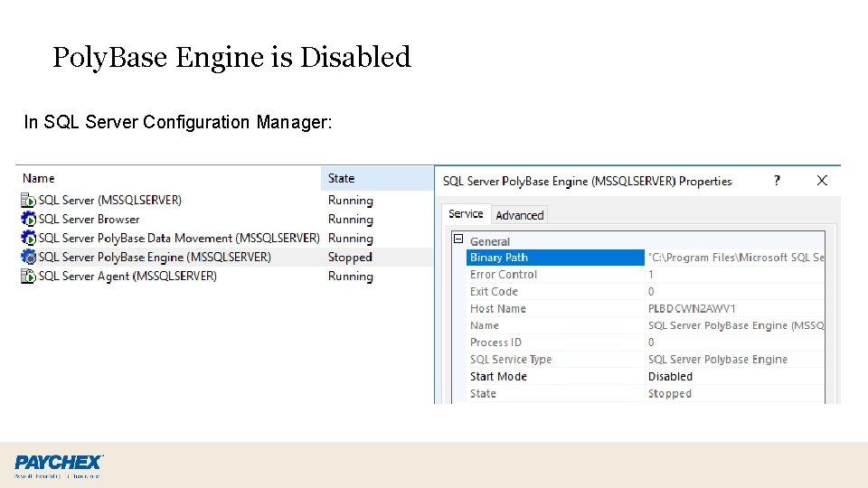The height and width of the screenshot is (488, 868).
Task: Select SQL Server Agent (MSSQLSERVER) row
Action: tap(225, 276)
